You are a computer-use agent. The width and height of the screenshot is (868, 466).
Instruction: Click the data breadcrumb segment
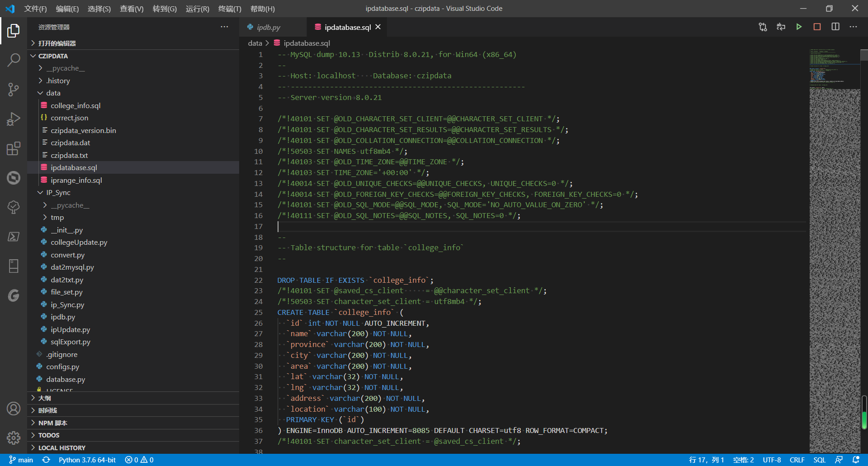point(255,43)
